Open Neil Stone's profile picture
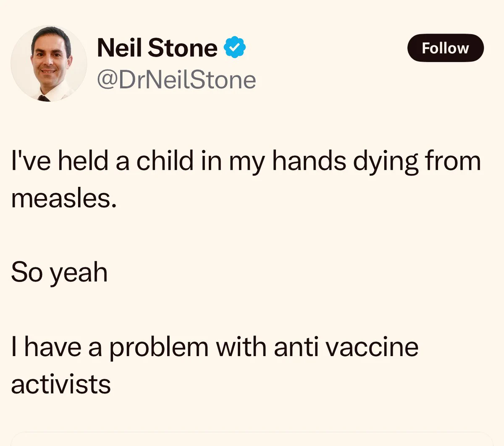The height and width of the screenshot is (446, 504). coord(49,63)
